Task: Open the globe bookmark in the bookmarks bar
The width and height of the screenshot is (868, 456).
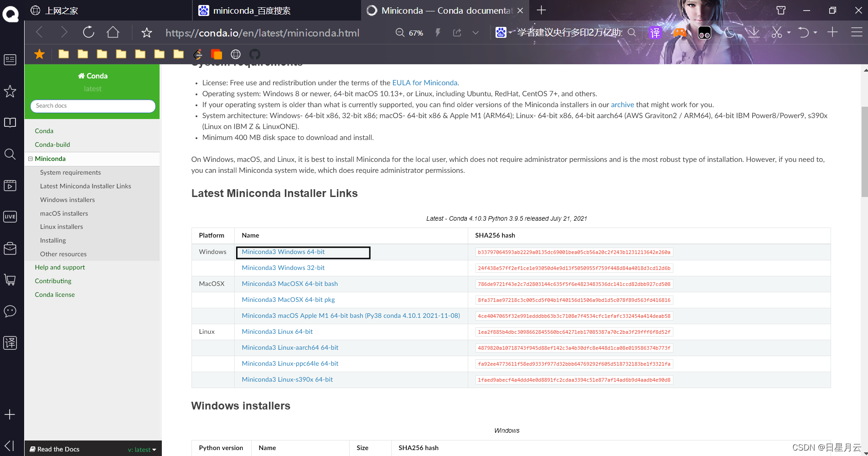Action: [x=236, y=54]
